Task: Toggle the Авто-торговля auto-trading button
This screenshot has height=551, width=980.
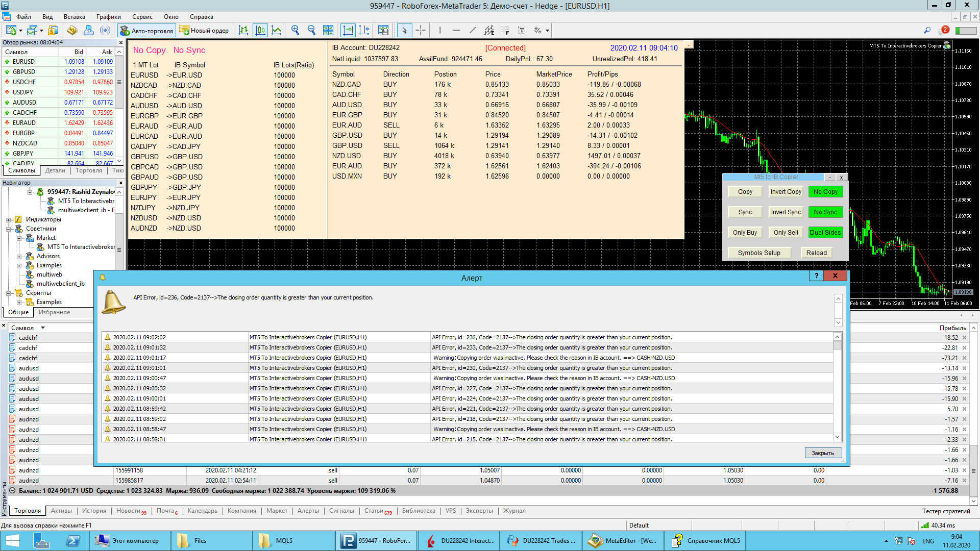Action: [147, 31]
